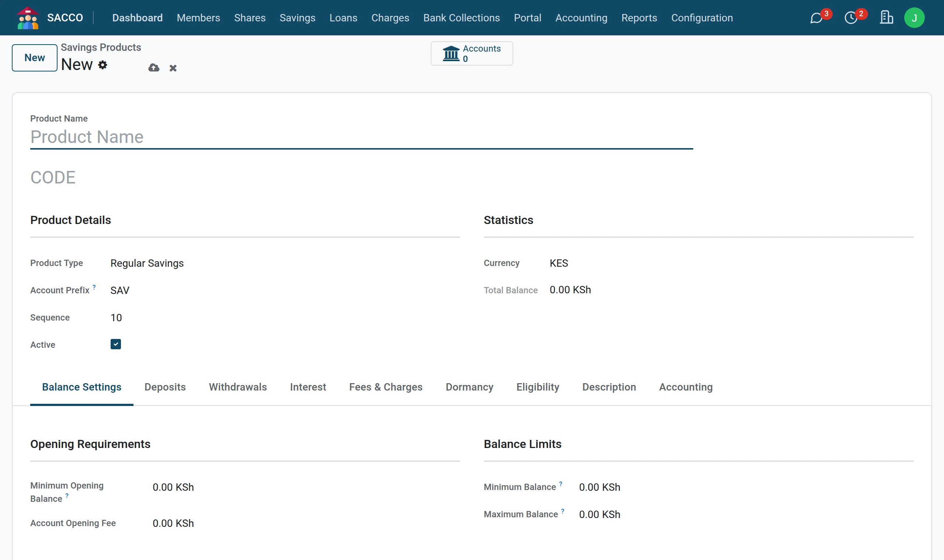Image resolution: width=944 pixels, height=560 pixels.
Task: Open the messages chat icon
Action: [816, 18]
